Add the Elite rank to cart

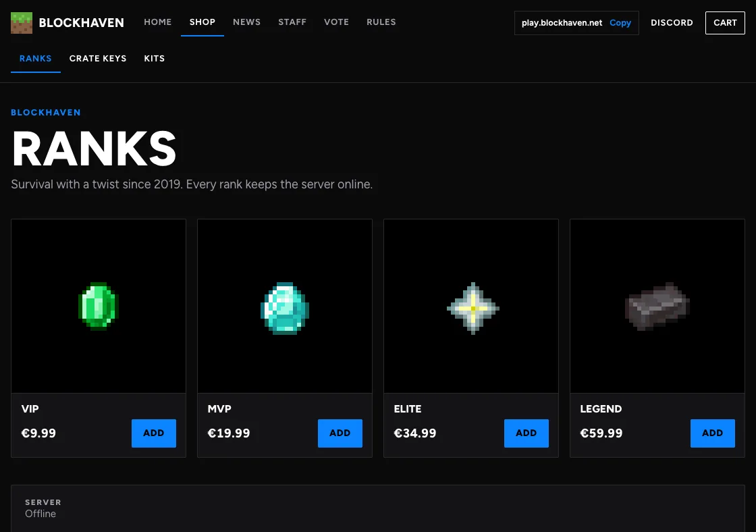pos(526,433)
